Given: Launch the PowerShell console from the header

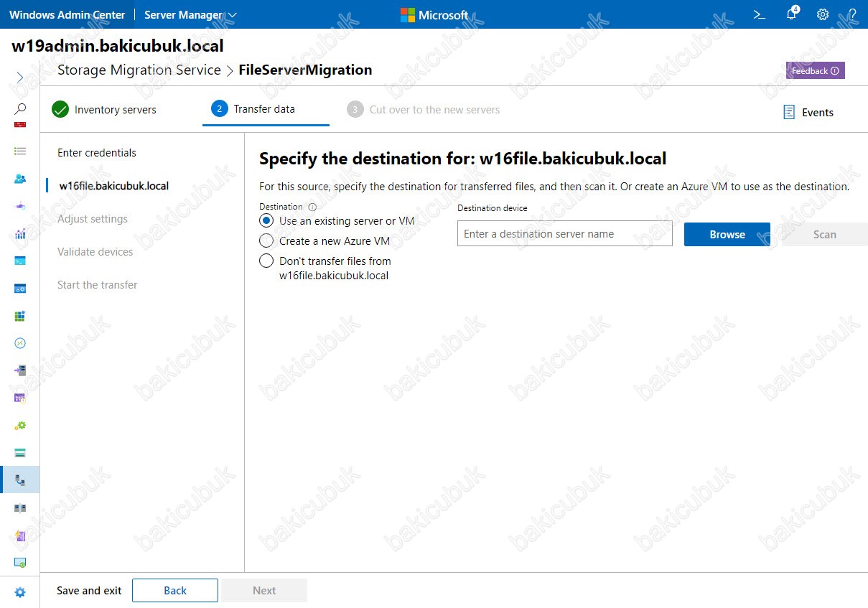Looking at the screenshot, I should (x=760, y=14).
